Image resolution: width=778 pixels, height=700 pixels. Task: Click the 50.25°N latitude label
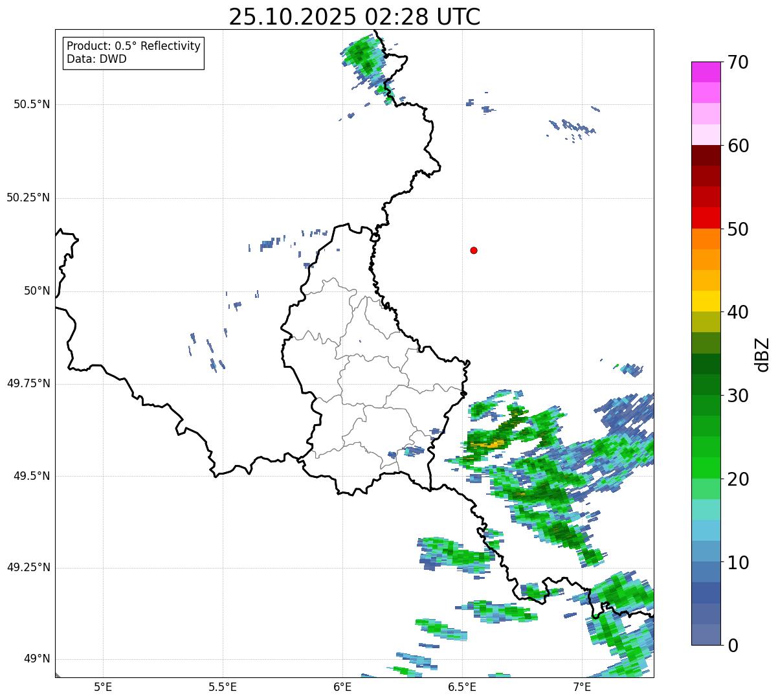point(28,198)
